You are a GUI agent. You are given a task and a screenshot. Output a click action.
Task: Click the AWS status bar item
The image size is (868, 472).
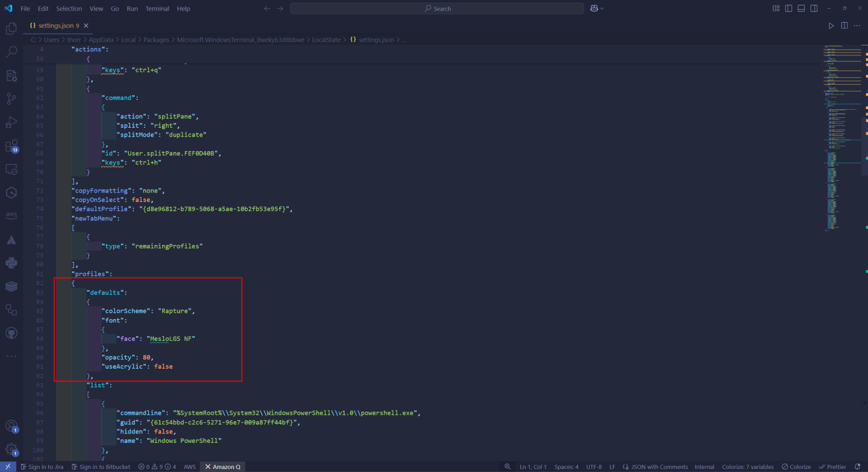[190, 467]
